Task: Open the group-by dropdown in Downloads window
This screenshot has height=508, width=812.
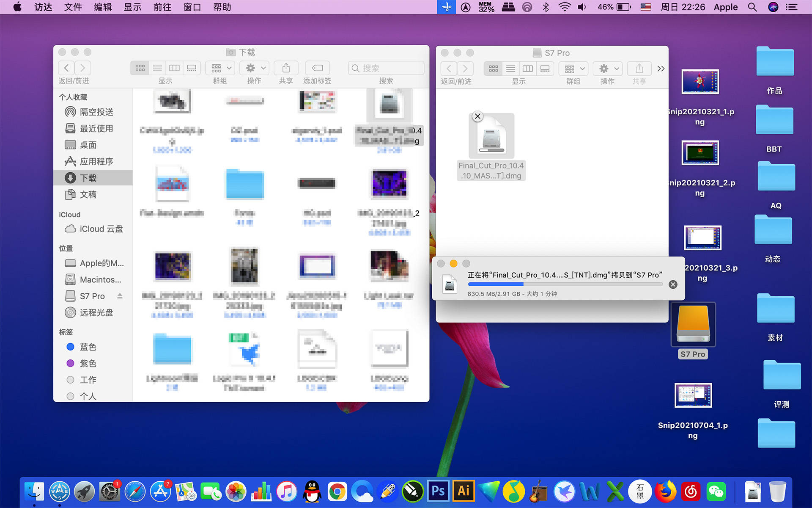Action: point(221,68)
